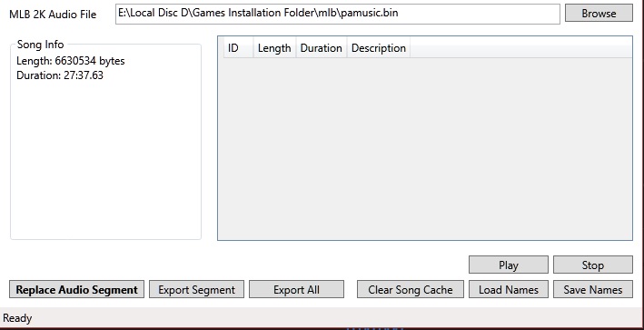Image resolution: width=644 pixels, height=330 pixels.
Task: Select the Duration 27:37.63 text
Action: [x=60, y=75]
